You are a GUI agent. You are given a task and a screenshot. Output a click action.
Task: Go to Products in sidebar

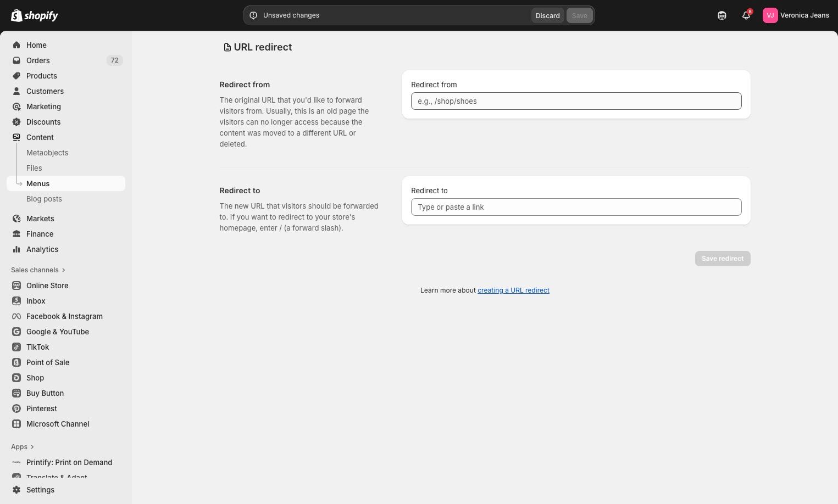(42, 76)
